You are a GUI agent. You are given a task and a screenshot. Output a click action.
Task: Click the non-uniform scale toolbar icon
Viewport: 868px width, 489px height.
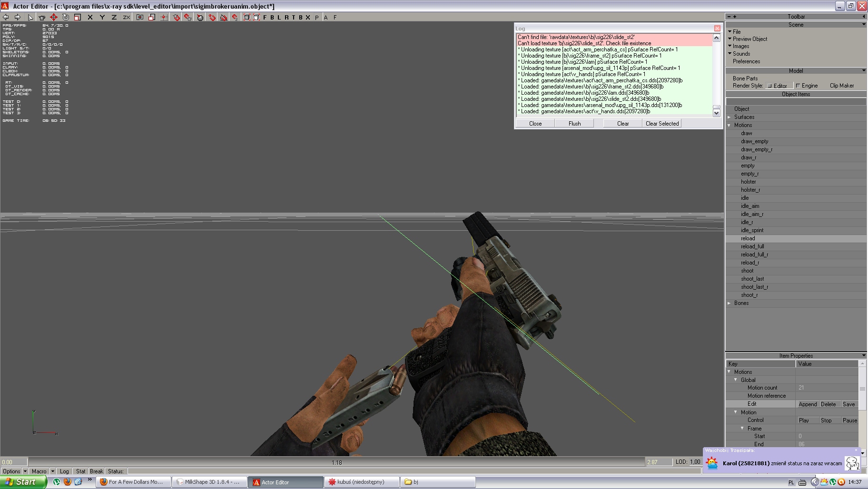[x=152, y=17]
